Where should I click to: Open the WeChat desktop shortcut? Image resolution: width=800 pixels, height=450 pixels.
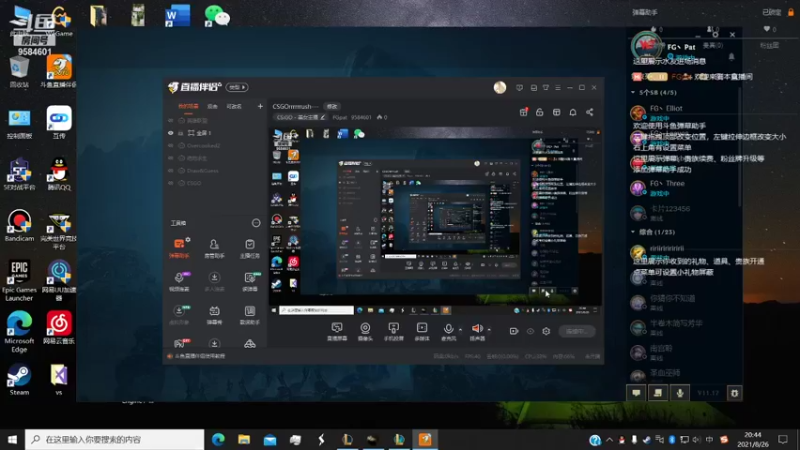[x=217, y=15]
